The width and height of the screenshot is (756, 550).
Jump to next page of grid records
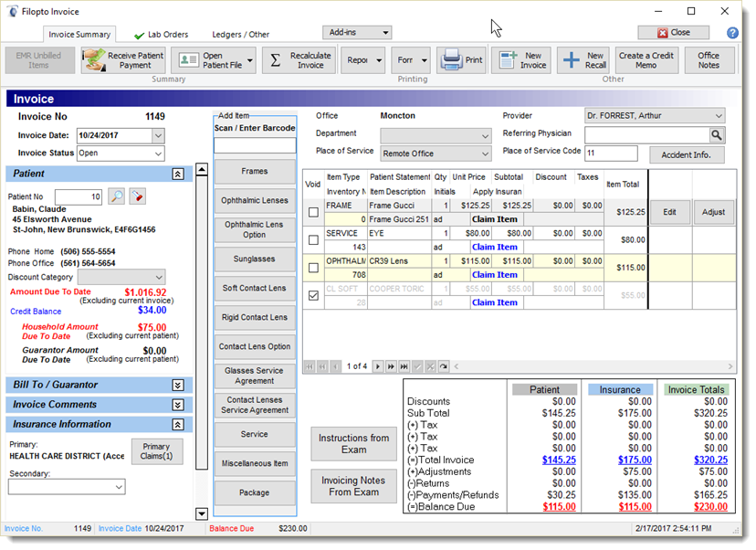coord(391,366)
